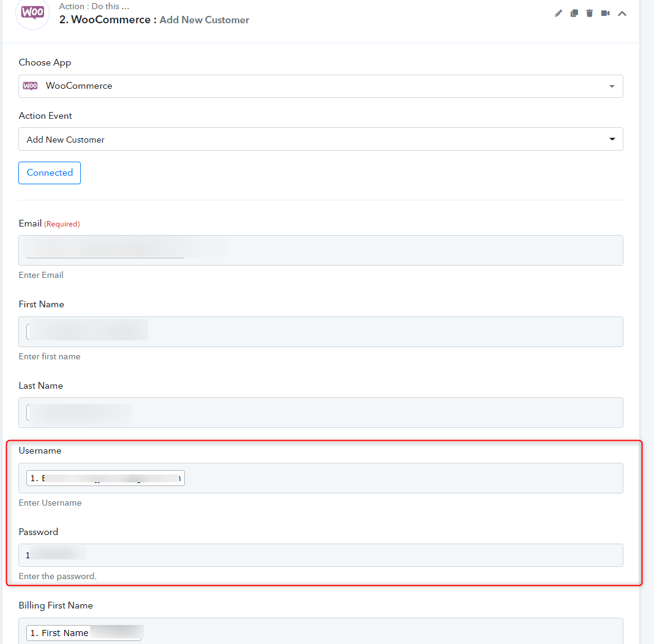
Task: Click the '1. First Name' tag in Billing First Name
Action: [85, 633]
